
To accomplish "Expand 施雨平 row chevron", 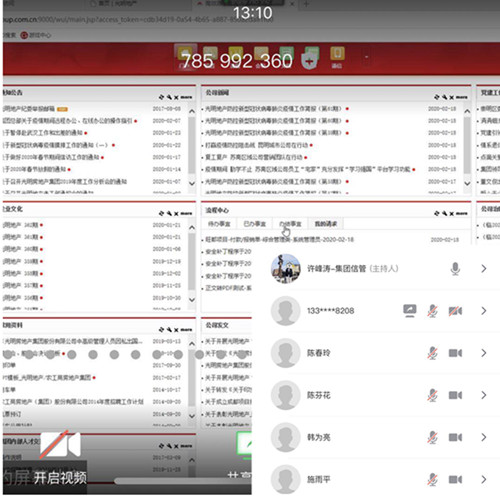I will [x=484, y=479].
